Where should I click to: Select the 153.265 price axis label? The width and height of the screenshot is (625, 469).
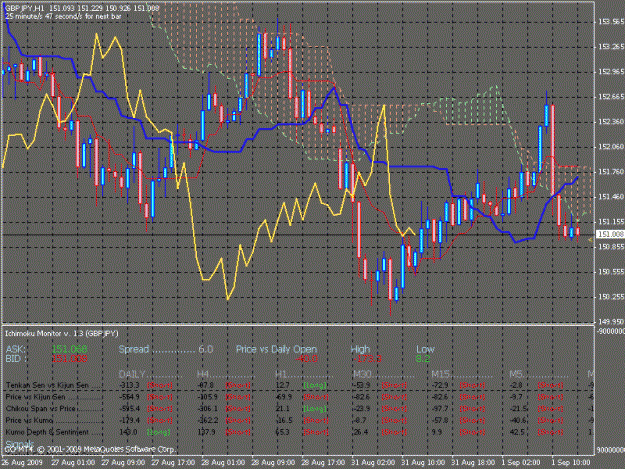pos(611,47)
